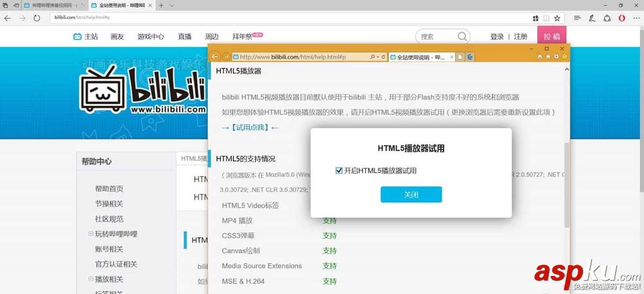Screen dimensions: 644x294
Task: Expand 玩转哔哩哔哩 plus box in sidebar
Action: (x=90, y=234)
